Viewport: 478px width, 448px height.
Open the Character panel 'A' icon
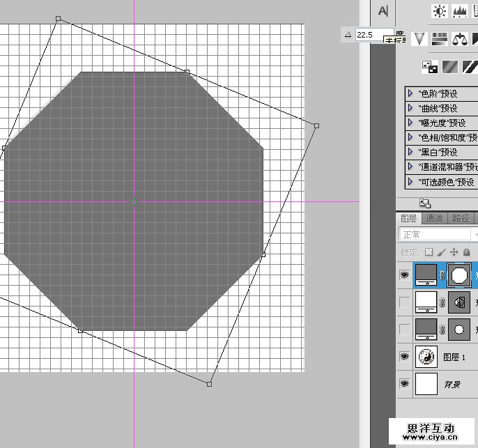[383, 11]
